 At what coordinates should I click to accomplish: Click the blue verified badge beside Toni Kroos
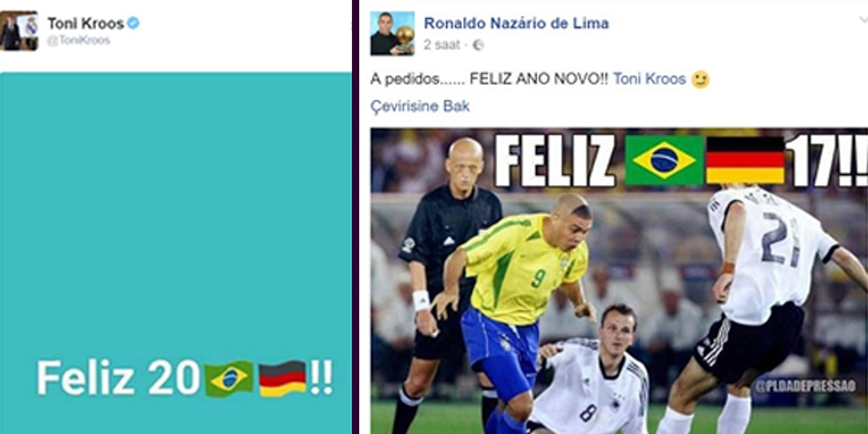click(x=132, y=24)
